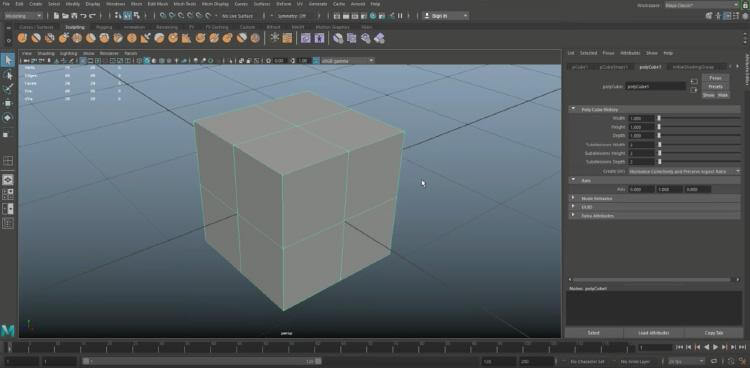This screenshot has width=750, height=368.
Task: Click the Sign In button
Action: pyautogui.click(x=445, y=16)
